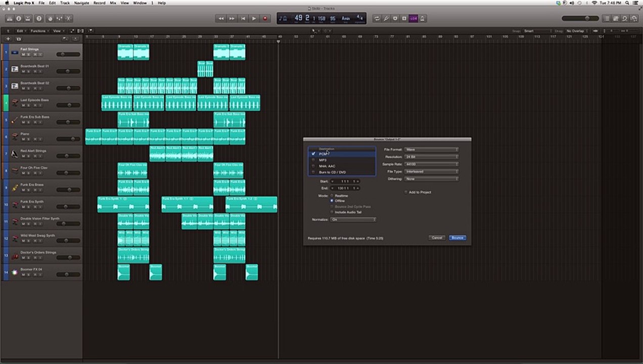Screen dimensions: 643x364
Task: Start playback with the Play button
Action: [x=254, y=19]
